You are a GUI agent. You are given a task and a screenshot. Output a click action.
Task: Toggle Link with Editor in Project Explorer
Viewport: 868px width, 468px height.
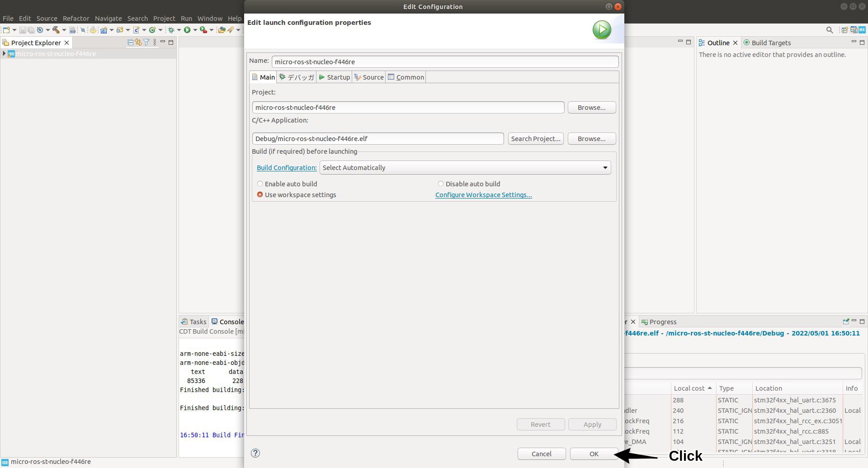[x=138, y=43]
